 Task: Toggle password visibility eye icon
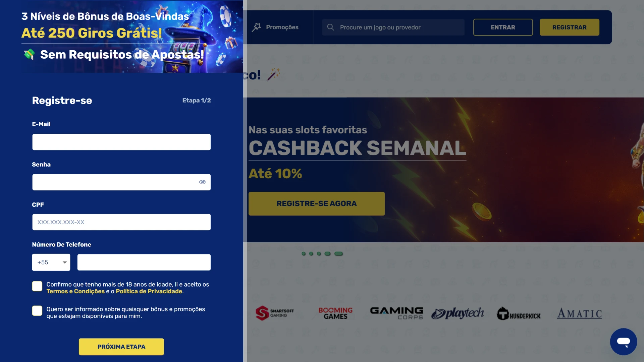pos(202,182)
